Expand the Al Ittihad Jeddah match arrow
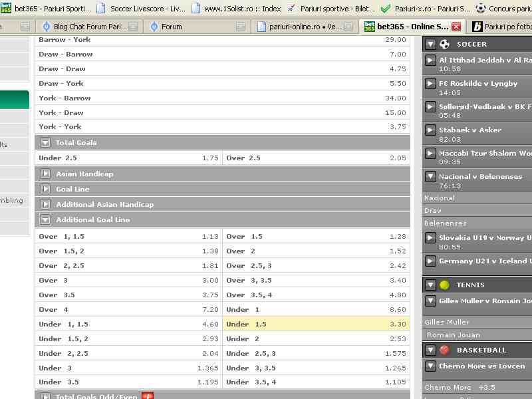The image size is (532, 399). (430, 61)
